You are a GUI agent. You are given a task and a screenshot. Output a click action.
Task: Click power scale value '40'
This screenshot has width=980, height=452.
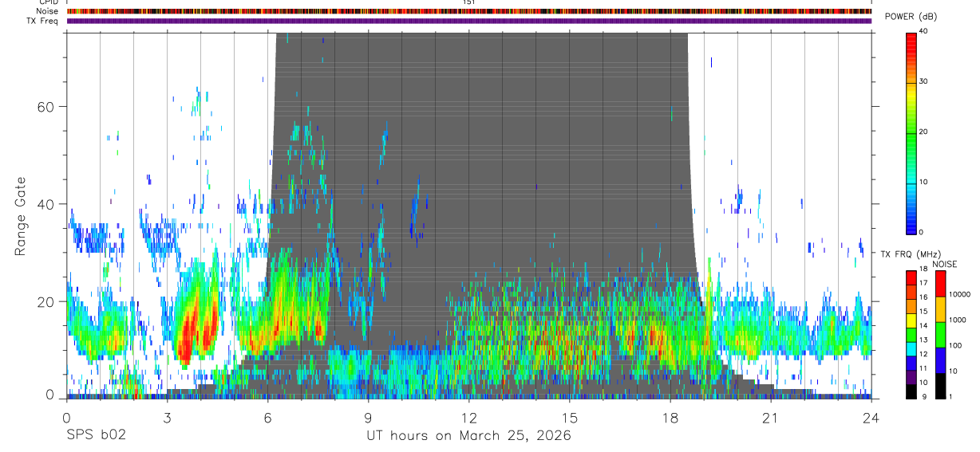click(x=925, y=31)
